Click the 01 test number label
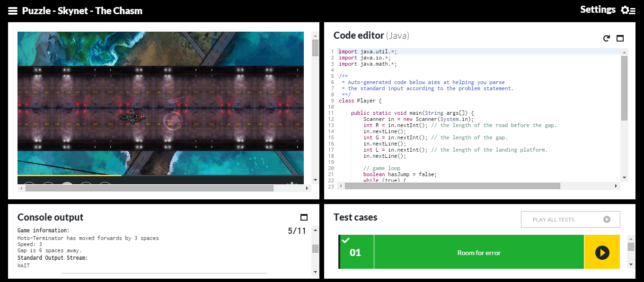Screen dimensions: 644x282 (x=355, y=253)
